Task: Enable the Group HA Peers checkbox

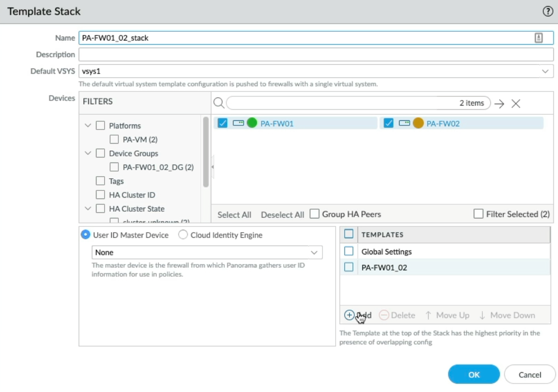Action: [x=314, y=214]
